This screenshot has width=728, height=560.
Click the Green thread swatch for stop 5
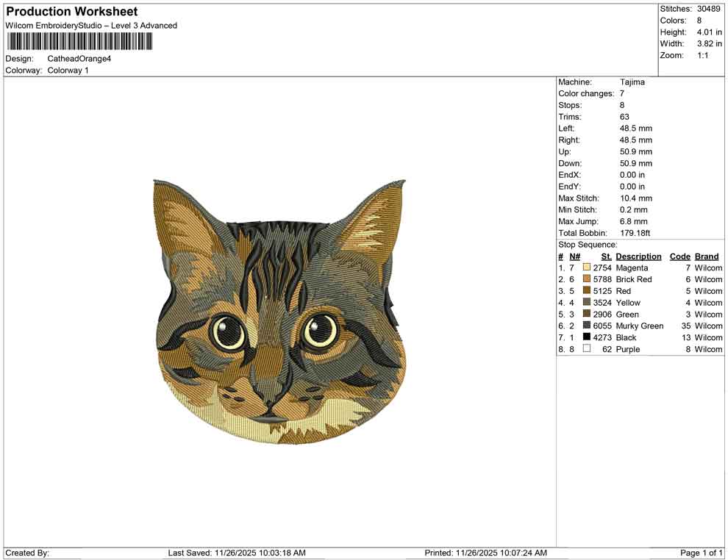[x=587, y=315]
